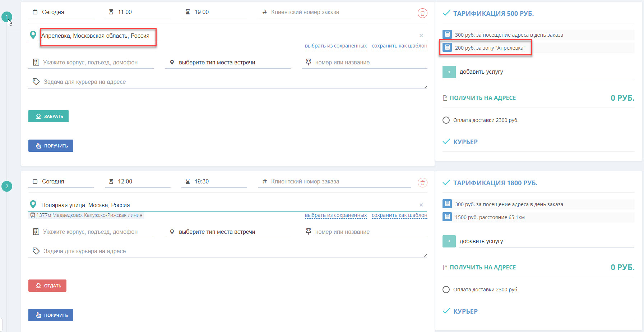Click the calculator icon for 1500 руб. distance row
Viewport: 644px width, 332px height.
pos(447,217)
